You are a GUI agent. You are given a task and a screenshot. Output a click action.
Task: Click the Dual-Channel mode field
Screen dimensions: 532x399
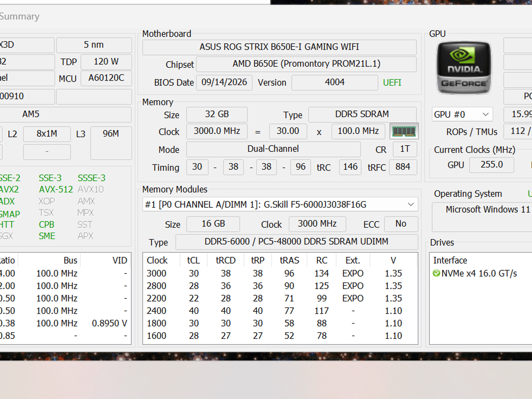coord(273,149)
